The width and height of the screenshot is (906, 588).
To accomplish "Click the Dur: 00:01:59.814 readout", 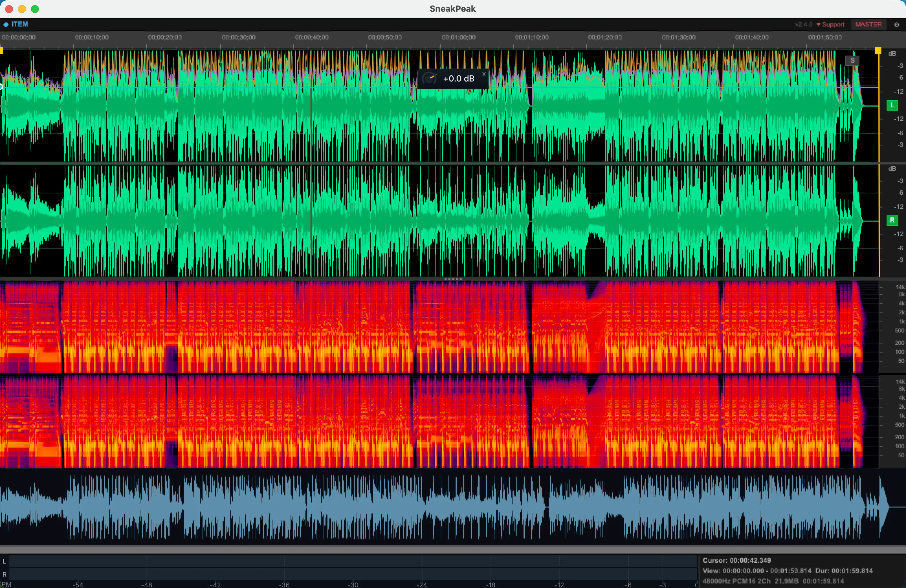I will coord(844,571).
